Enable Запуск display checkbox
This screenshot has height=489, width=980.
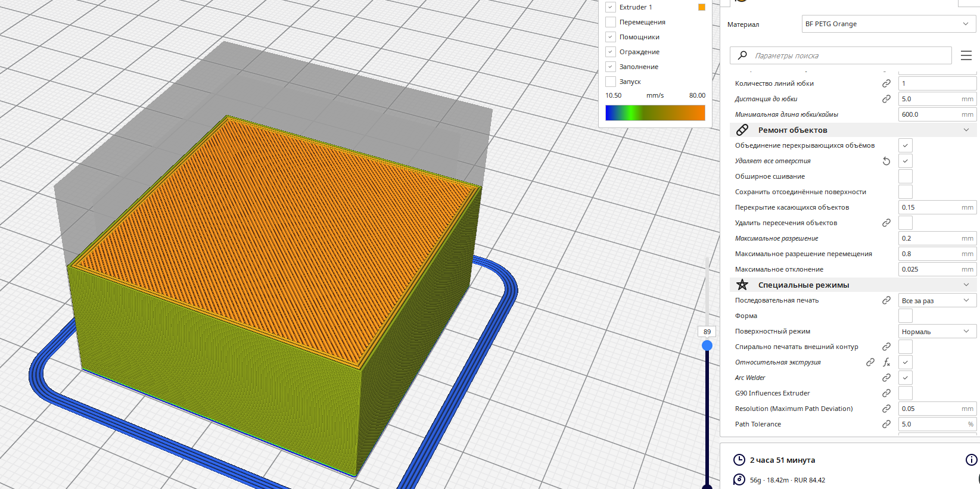[x=611, y=82]
